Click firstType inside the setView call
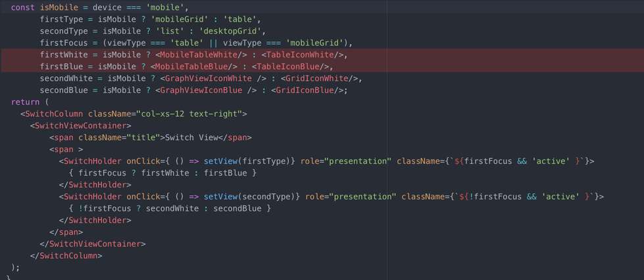Image resolution: width=644 pixels, height=280 pixels. coord(264,161)
